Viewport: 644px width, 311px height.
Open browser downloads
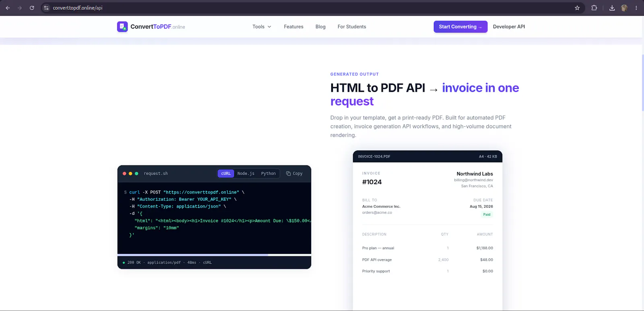(x=612, y=8)
